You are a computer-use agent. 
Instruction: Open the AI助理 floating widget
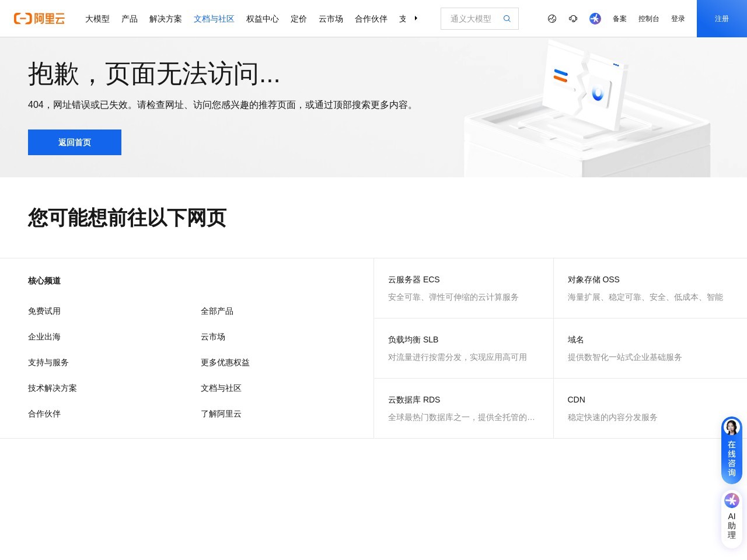pyautogui.click(x=732, y=519)
